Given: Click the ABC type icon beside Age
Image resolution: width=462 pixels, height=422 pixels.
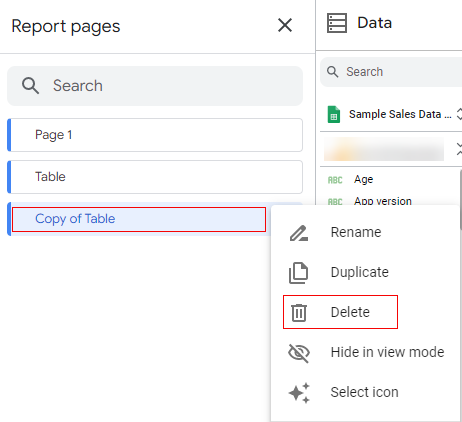Looking at the screenshot, I should [x=335, y=180].
